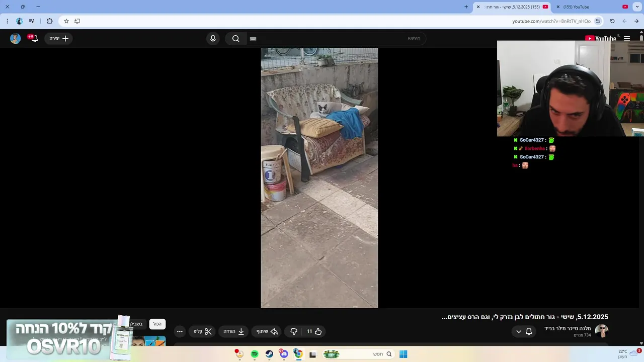Expand the subscription notification dropdown arrow
The image size is (644, 362).
point(519,331)
